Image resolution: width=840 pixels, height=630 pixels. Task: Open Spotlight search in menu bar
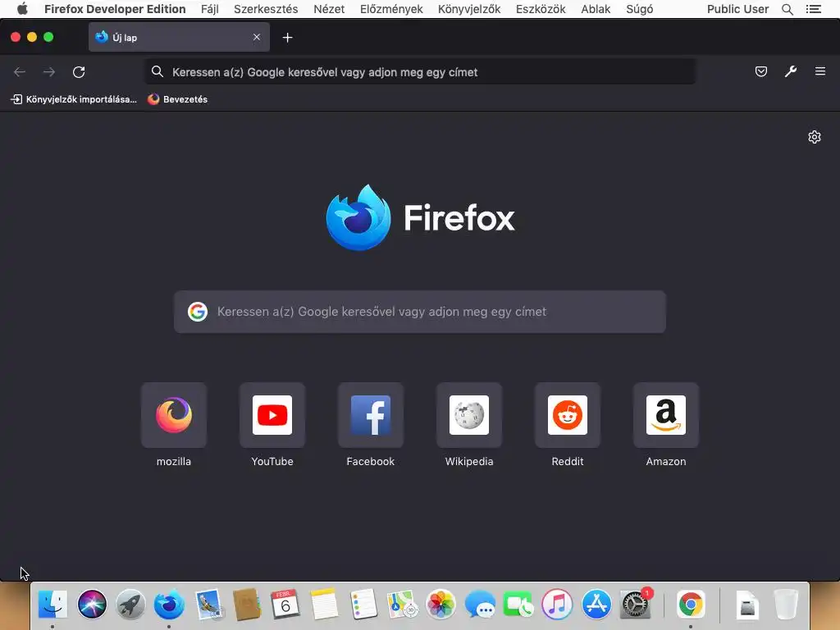[787, 9]
